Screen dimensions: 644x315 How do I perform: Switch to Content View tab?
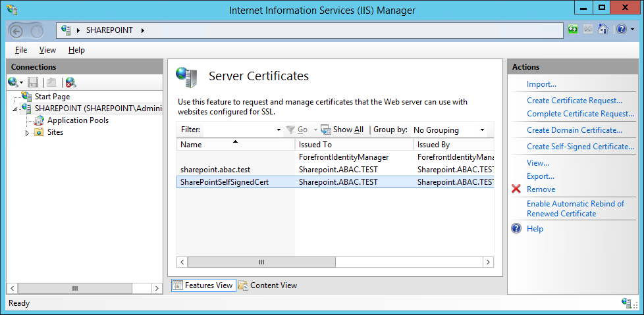pos(268,285)
